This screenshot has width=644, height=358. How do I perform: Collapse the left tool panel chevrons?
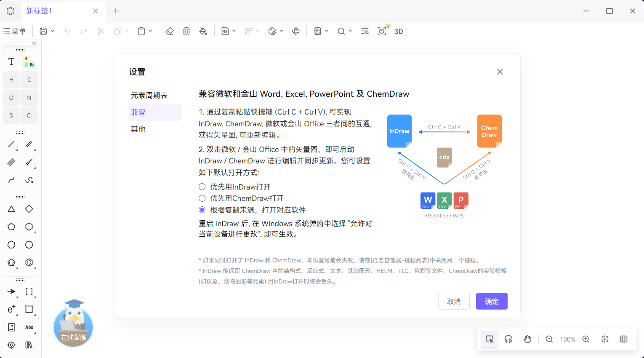click(x=34, y=43)
